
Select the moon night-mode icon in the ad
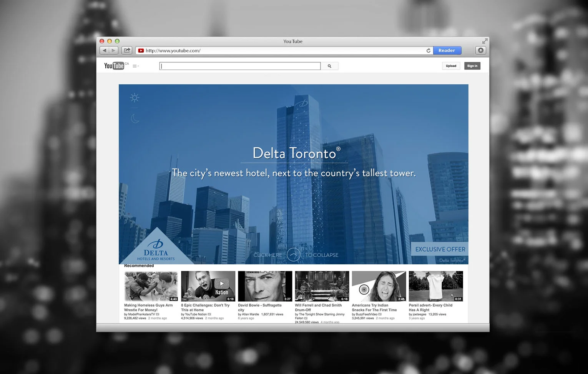click(x=135, y=119)
